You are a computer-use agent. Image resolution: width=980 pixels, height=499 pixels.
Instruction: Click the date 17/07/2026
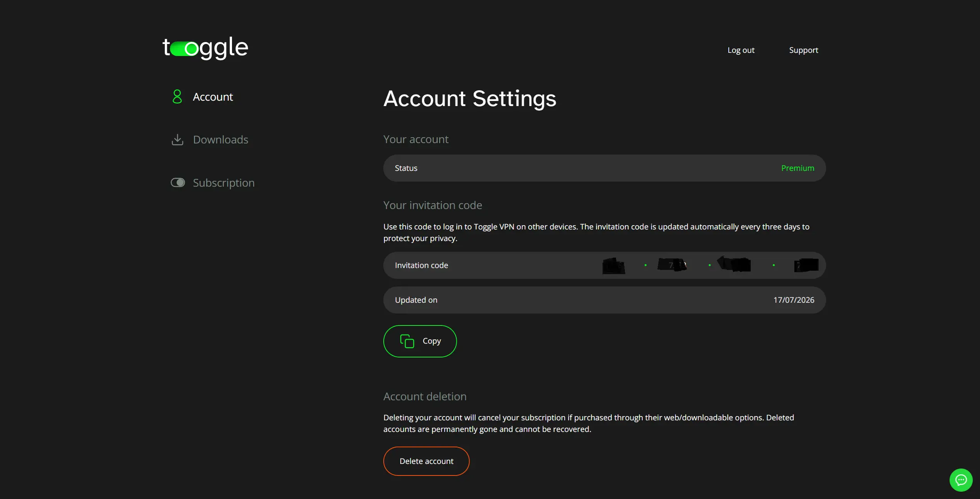[x=794, y=300]
